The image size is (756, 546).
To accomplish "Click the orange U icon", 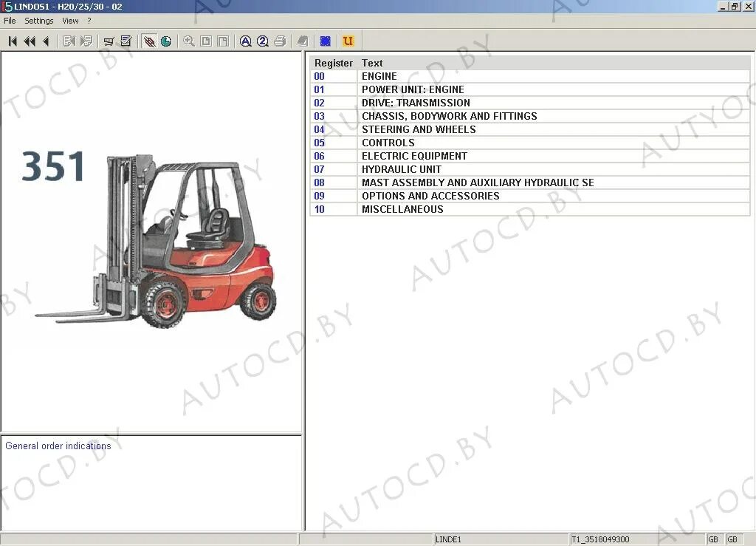I will pyautogui.click(x=348, y=41).
